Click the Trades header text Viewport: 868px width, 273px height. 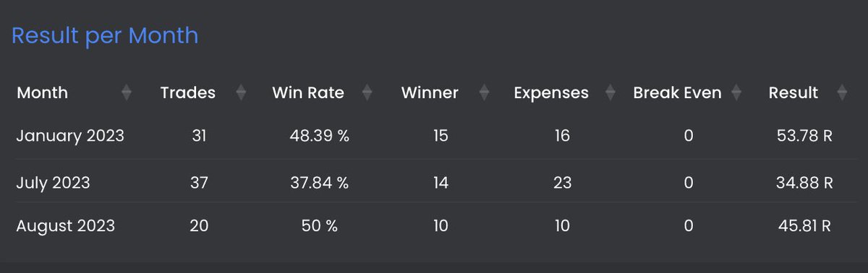(x=188, y=92)
